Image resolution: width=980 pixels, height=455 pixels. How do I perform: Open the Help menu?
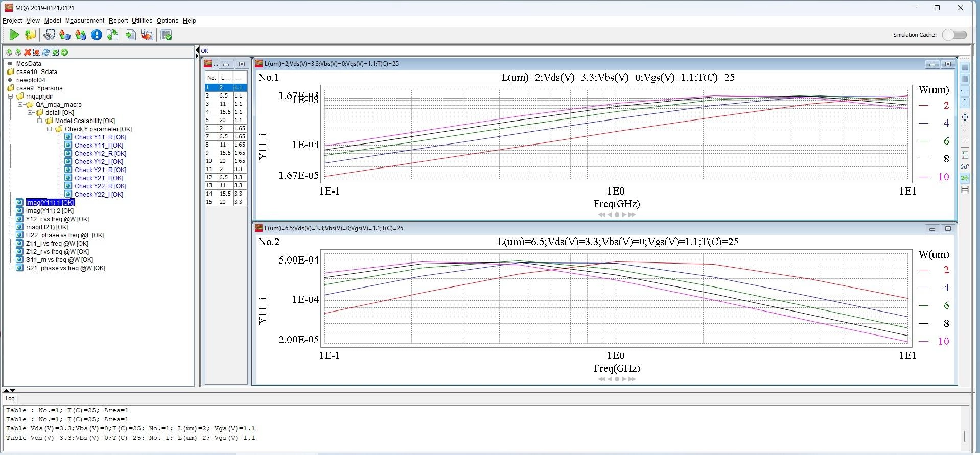[190, 21]
